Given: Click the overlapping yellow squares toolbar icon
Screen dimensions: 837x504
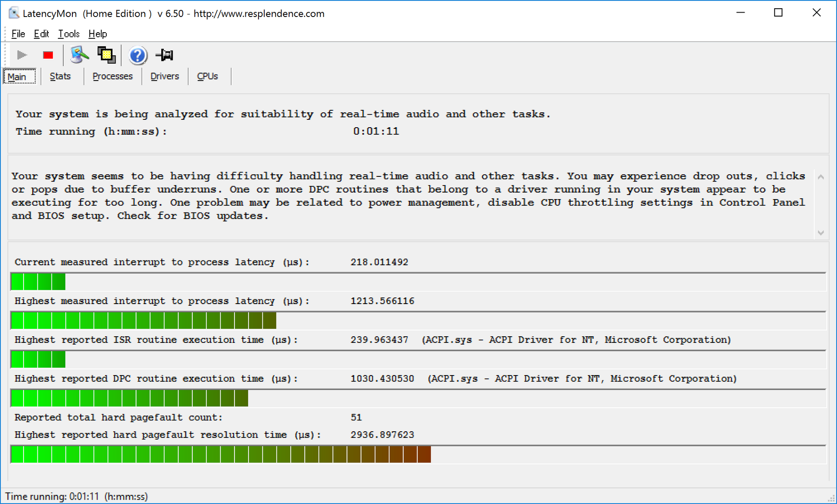Looking at the screenshot, I should [106, 55].
